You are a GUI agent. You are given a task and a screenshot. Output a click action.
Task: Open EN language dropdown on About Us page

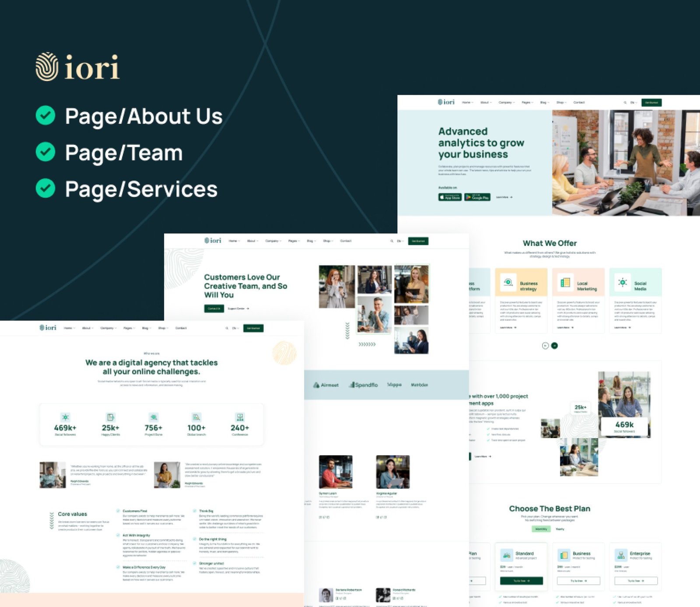(x=235, y=328)
